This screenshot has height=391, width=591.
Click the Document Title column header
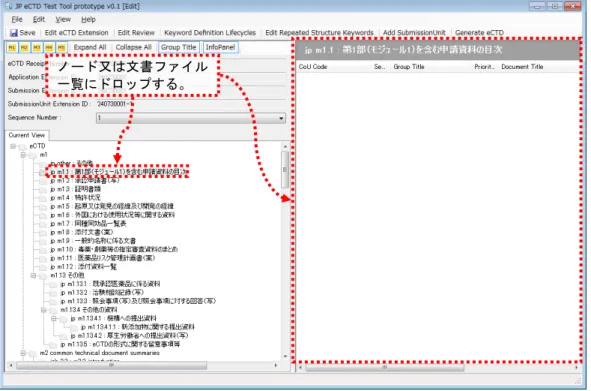(x=522, y=67)
